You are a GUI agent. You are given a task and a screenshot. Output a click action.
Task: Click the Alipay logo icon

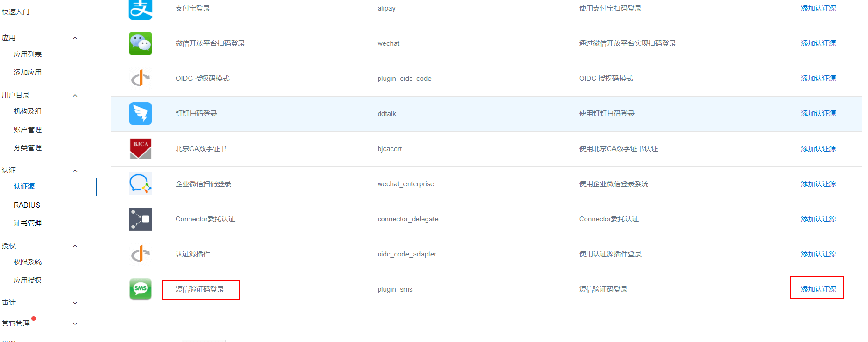141,9
